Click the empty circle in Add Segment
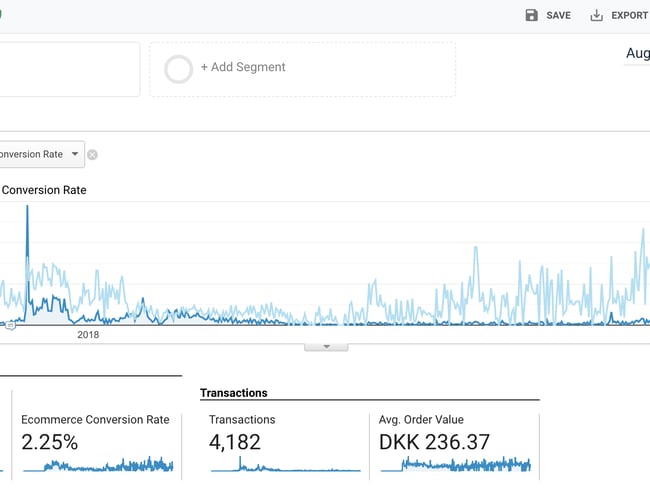 click(x=179, y=69)
